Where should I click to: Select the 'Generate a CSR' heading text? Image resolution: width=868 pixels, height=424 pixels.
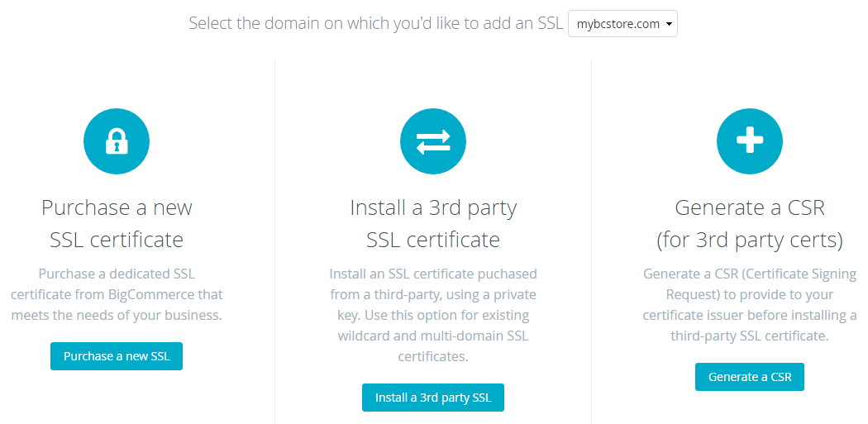(x=750, y=207)
